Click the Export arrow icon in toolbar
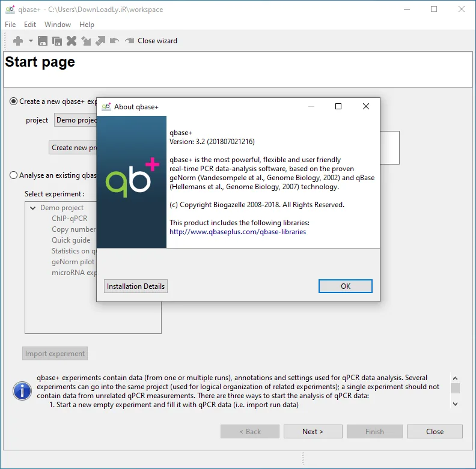This screenshot has height=469, width=476. [100, 41]
